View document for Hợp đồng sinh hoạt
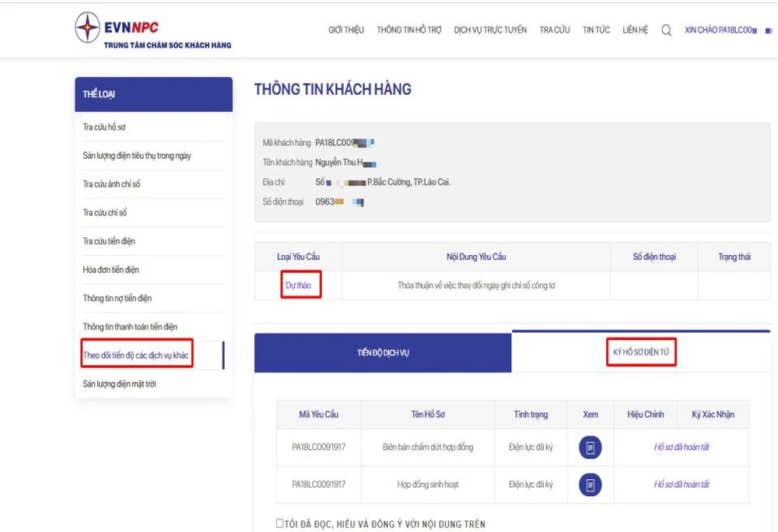 tap(590, 485)
